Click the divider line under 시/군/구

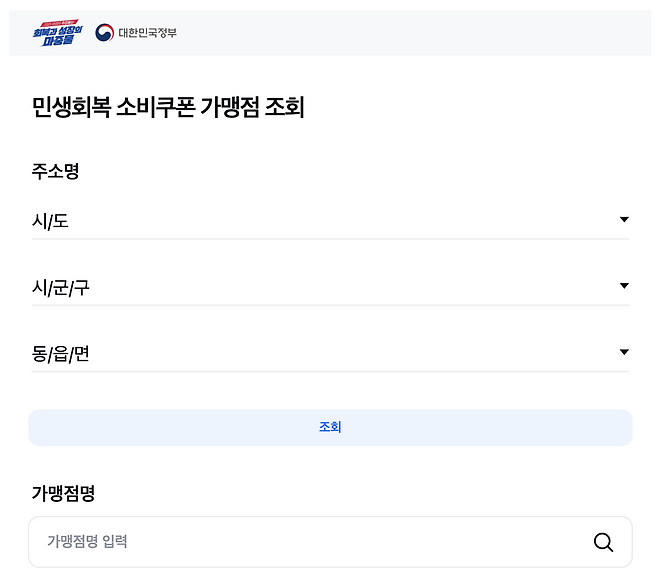pos(330,305)
